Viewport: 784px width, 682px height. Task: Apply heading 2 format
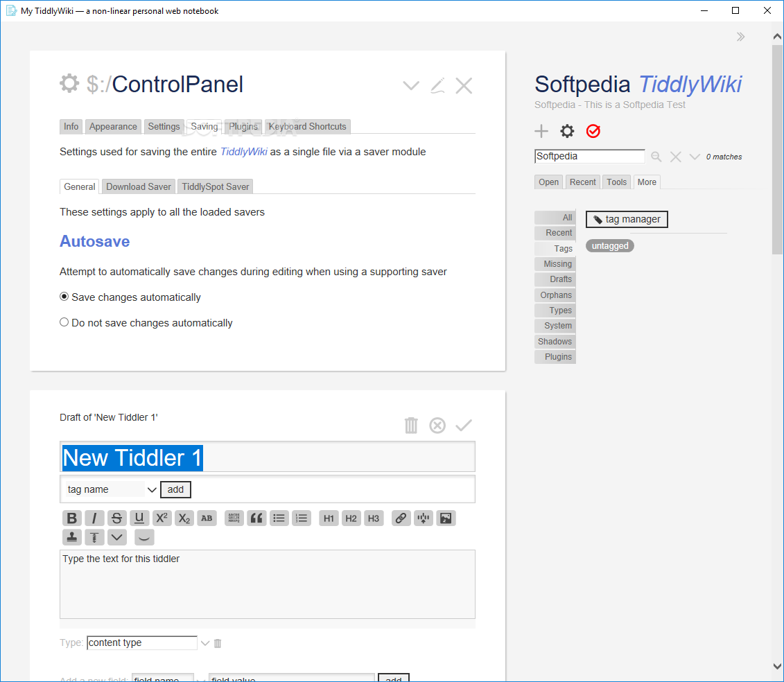click(351, 518)
